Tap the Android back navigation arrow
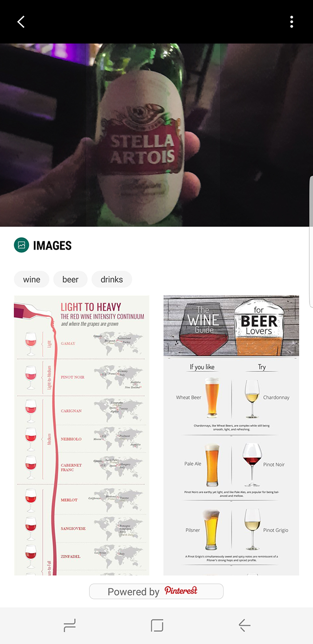The width and height of the screenshot is (313, 644). (244, 625)
